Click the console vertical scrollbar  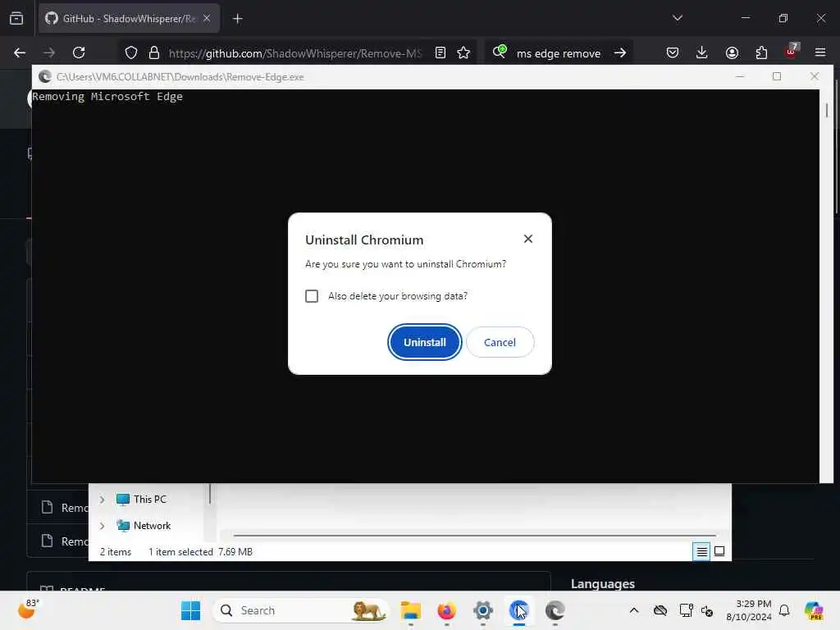(x=827, y=111)
